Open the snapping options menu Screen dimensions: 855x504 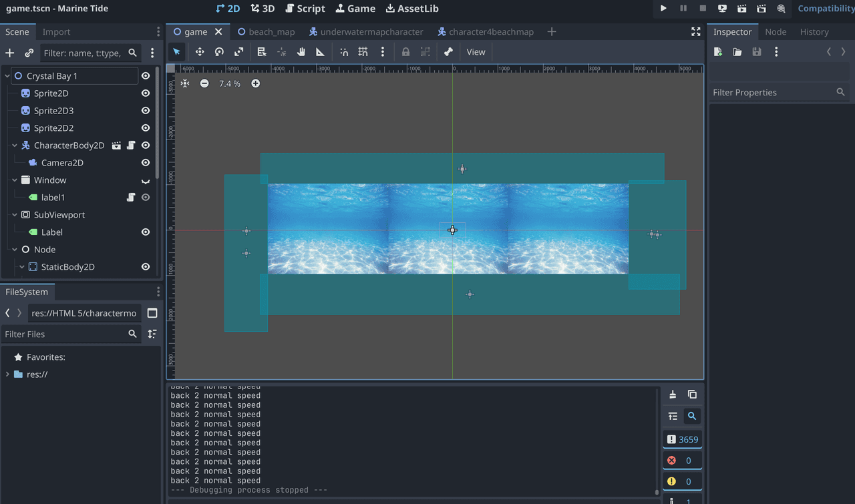pos(383,52)
